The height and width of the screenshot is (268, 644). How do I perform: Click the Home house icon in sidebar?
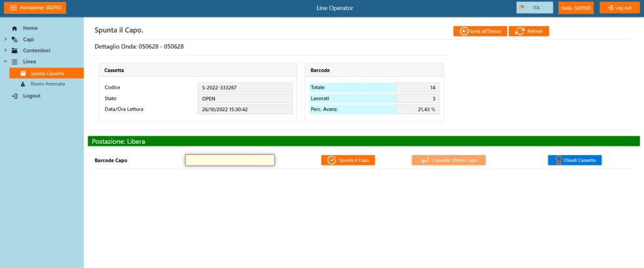(15, 28)
